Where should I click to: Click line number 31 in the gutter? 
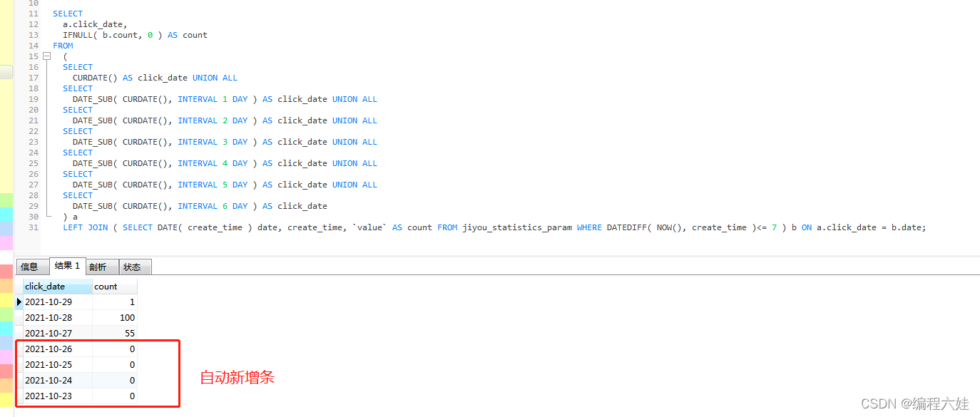click(34, 227)
